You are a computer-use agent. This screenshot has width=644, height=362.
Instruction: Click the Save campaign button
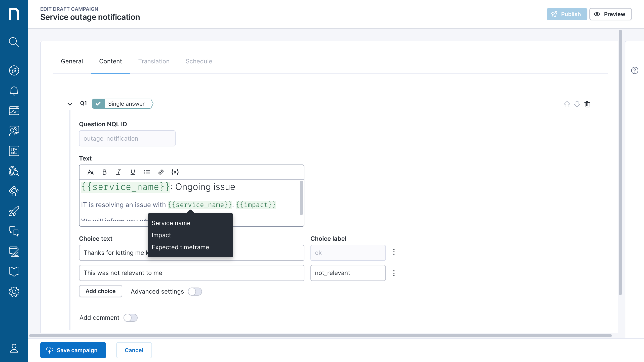(73, 350)
